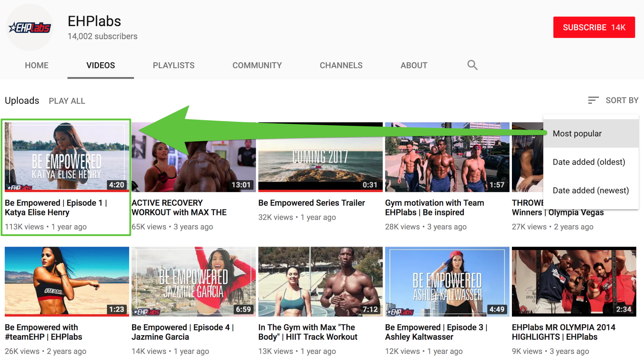Click title Gym motivation with Team EHPlabs
The height and width of the screenshot is (363, 644).
(435, 208)
